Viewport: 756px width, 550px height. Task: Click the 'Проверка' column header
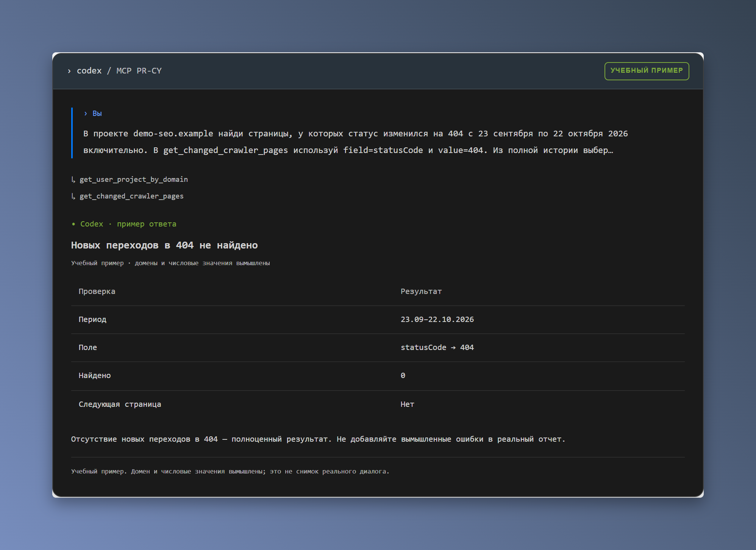click(x=97, y=291)
